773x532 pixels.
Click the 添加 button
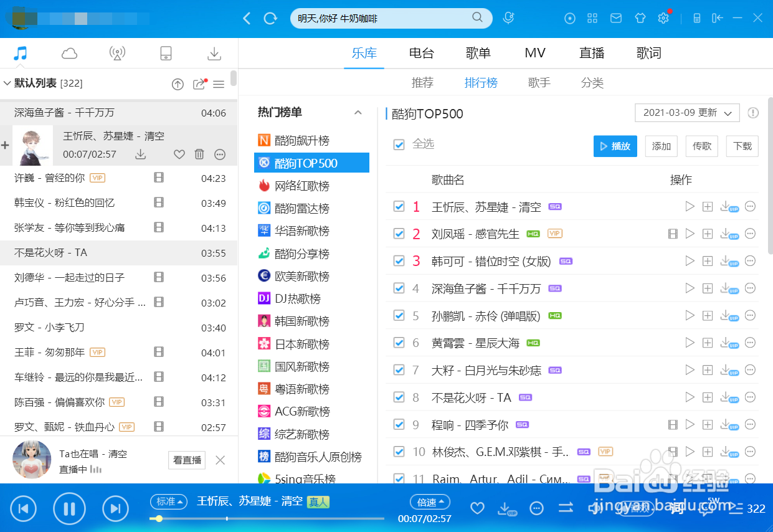click(x=662, y=146)
